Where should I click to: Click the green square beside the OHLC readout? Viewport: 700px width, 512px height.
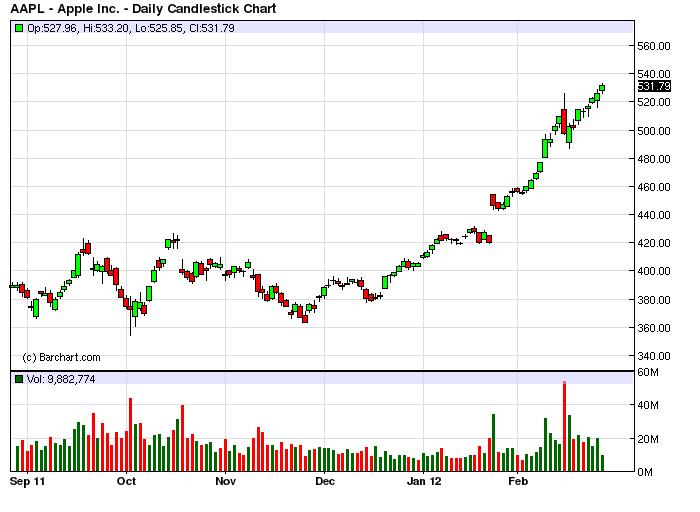click(x=18, y=27)
